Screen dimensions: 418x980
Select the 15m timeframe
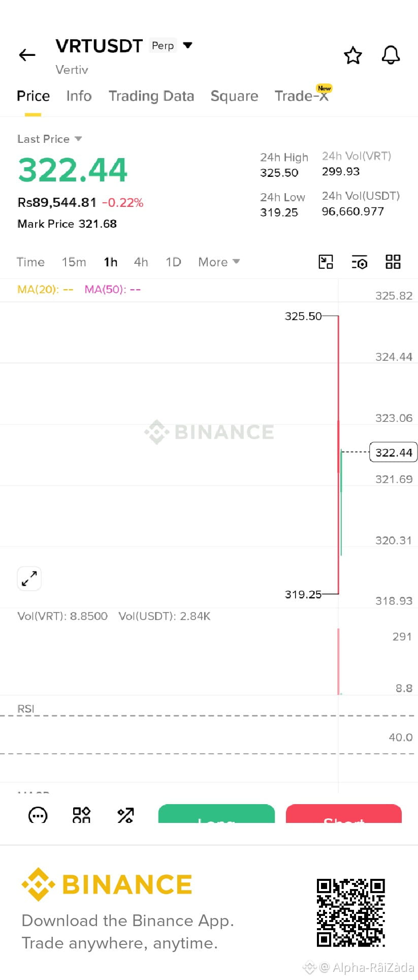74,262
